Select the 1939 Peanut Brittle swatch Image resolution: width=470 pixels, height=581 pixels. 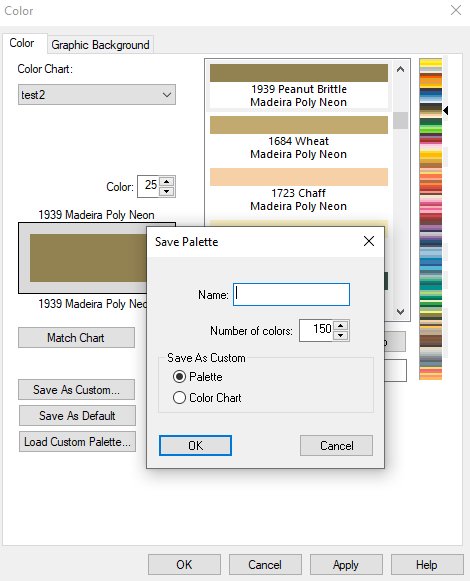pos(299,73)
